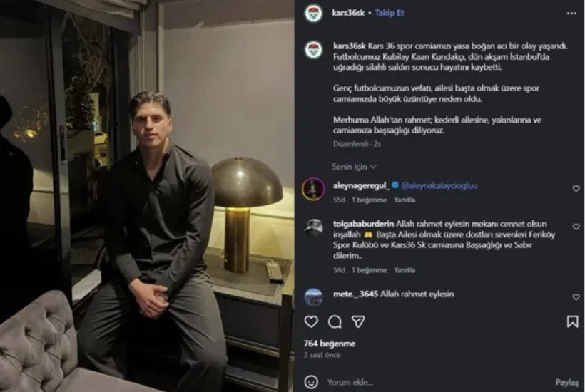Expand the 'Senin için' comment sorting dropdown
This screenshot has width=585, height=392.
[x=354, y=167]
